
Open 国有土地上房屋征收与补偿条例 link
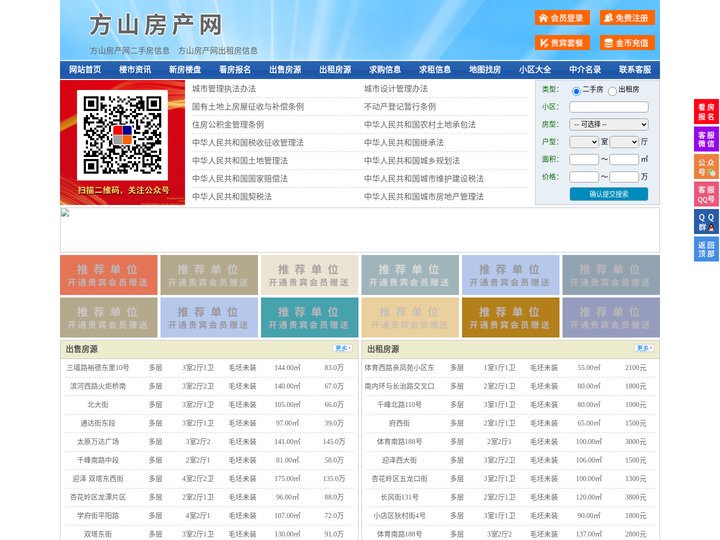coord(248,107)
